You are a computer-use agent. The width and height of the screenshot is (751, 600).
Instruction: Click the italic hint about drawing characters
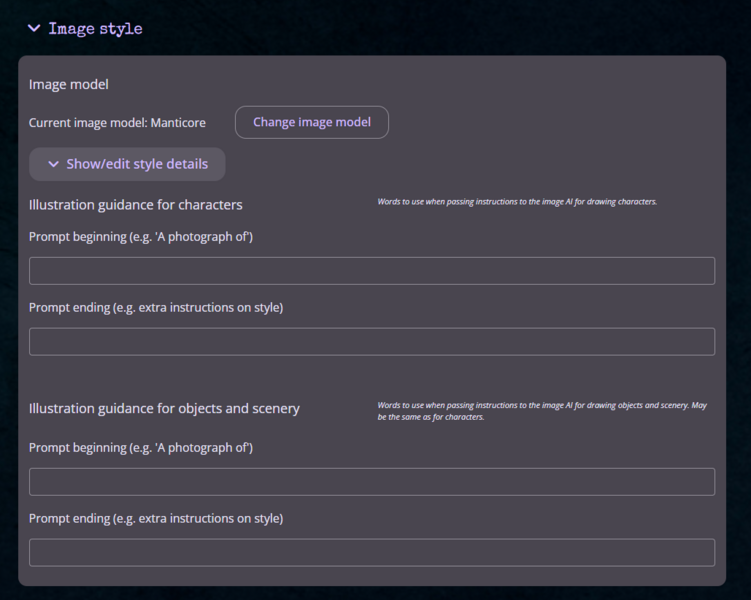pos(517,202)
